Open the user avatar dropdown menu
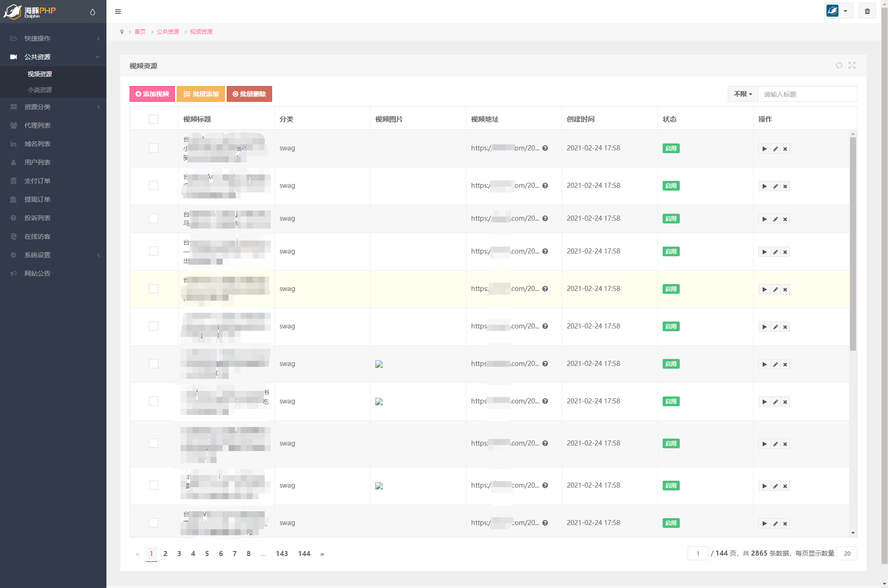This screenshot has width=888, height=588. pyautogui.click(x=838, y=11)
